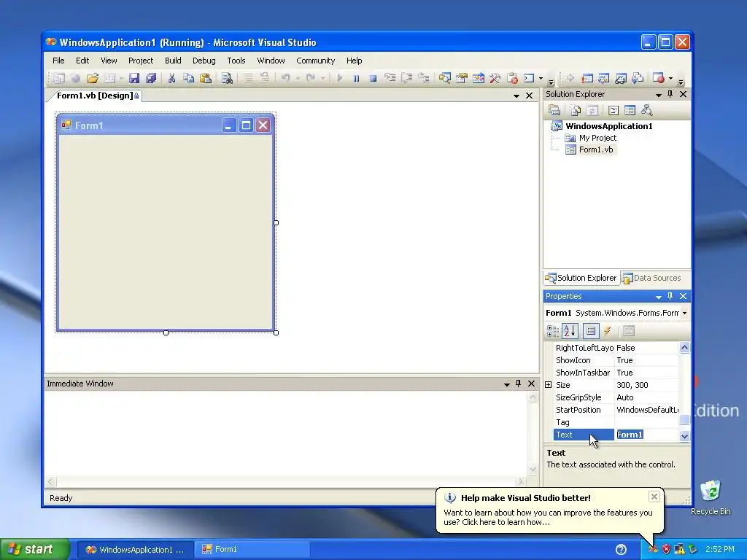Close the Immediate Window panel
Image resolution: width=747 pixels, height=560 pixels.
(x=531, y=384)
